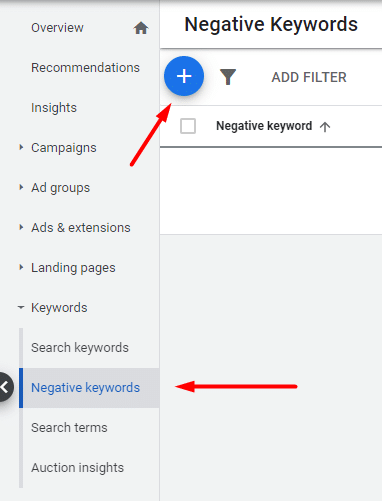Image resolution: width=382 pixels, height=501 pixels.
Task: Expand the Campaigns section arrow
Action: point(21,147)
